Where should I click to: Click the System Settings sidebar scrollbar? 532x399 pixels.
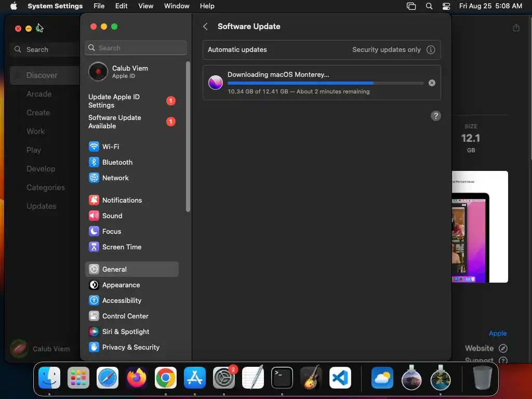click(188, 137)
